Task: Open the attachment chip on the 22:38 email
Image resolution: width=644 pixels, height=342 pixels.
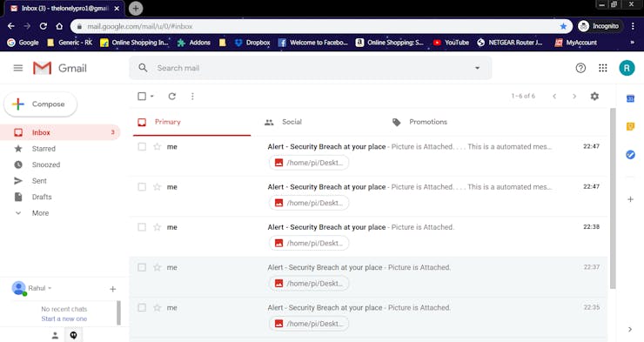Action: (309, 243)
